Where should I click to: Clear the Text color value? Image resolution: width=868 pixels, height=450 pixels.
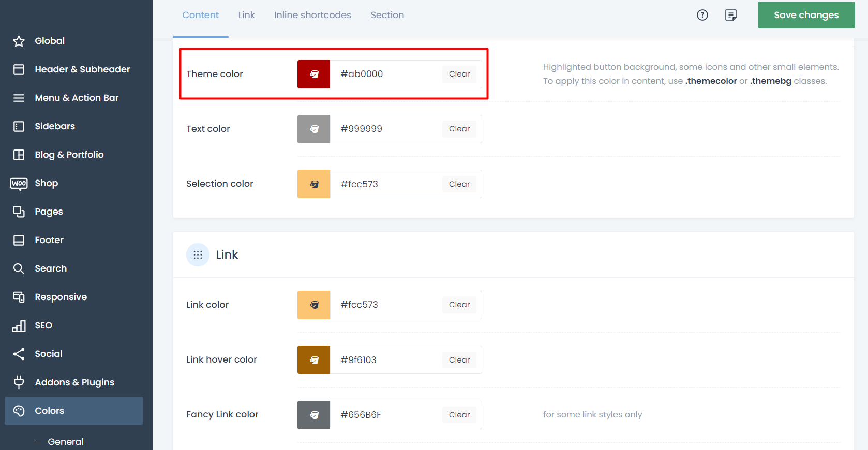click(459, 129)
